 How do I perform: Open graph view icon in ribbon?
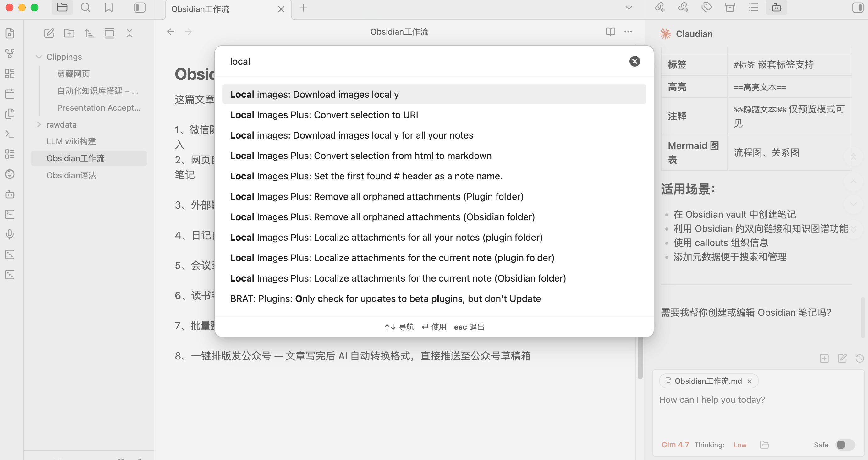pyautogui.click(x=10, y=53)
